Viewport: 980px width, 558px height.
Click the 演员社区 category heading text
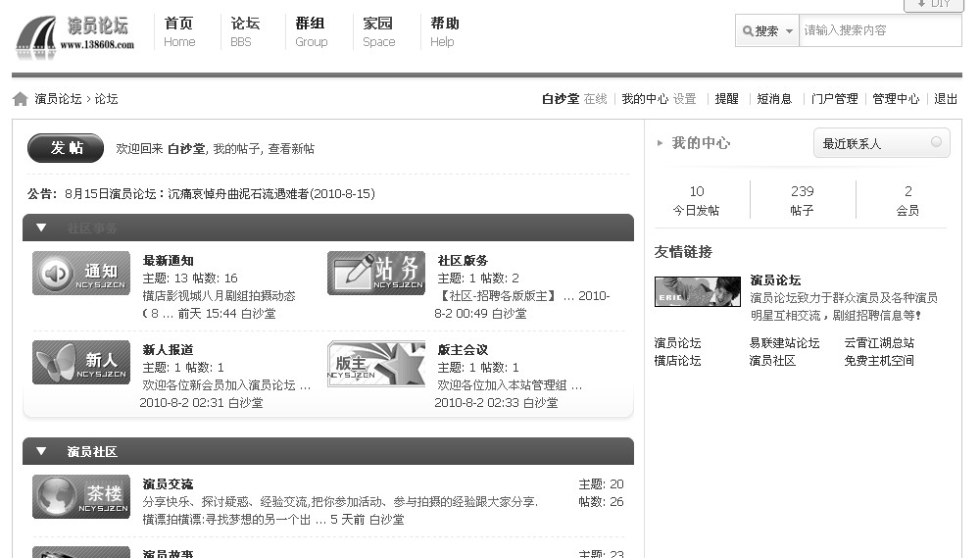point(92,452)
